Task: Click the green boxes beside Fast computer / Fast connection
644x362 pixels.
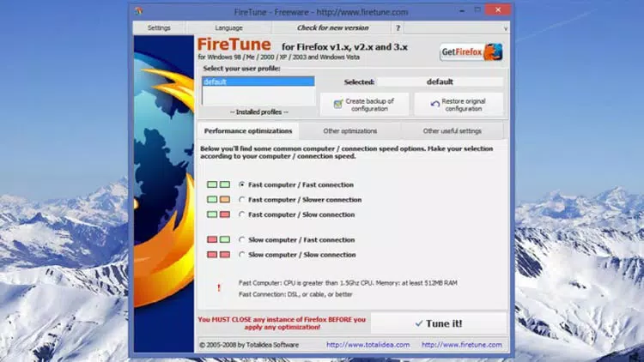Action: [x=218, y=184]
